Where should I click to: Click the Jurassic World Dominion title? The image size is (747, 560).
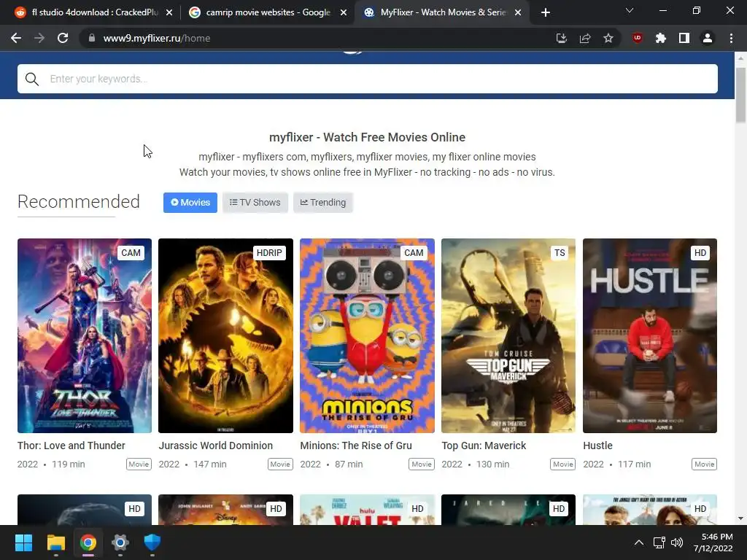[216, 446]
